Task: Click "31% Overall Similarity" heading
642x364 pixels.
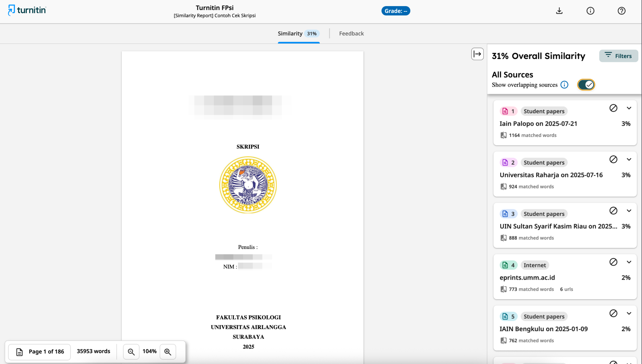Action: pos(538,56)
